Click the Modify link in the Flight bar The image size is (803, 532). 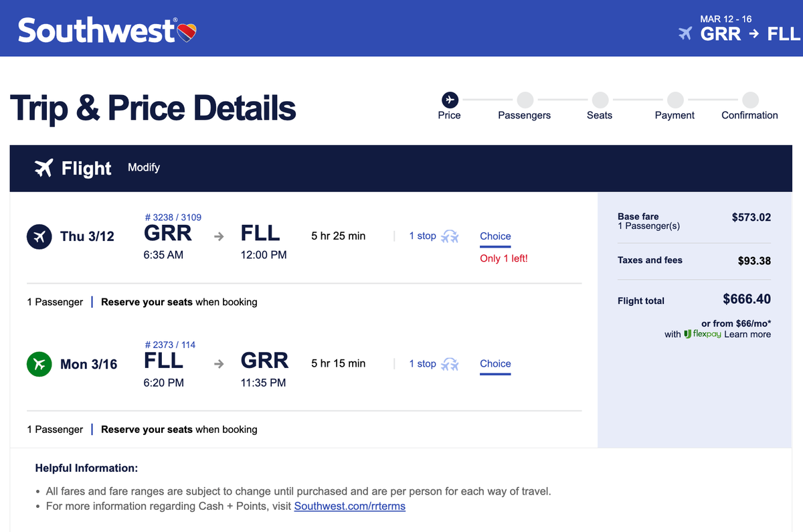click(143, 168)
